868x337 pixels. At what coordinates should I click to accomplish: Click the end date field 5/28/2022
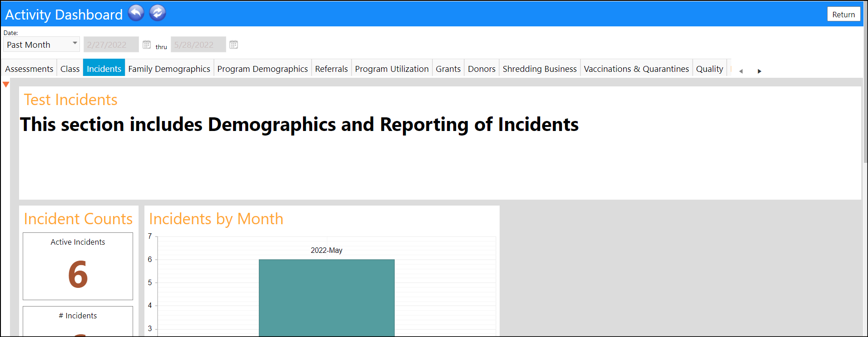click(x=198, y=45)
